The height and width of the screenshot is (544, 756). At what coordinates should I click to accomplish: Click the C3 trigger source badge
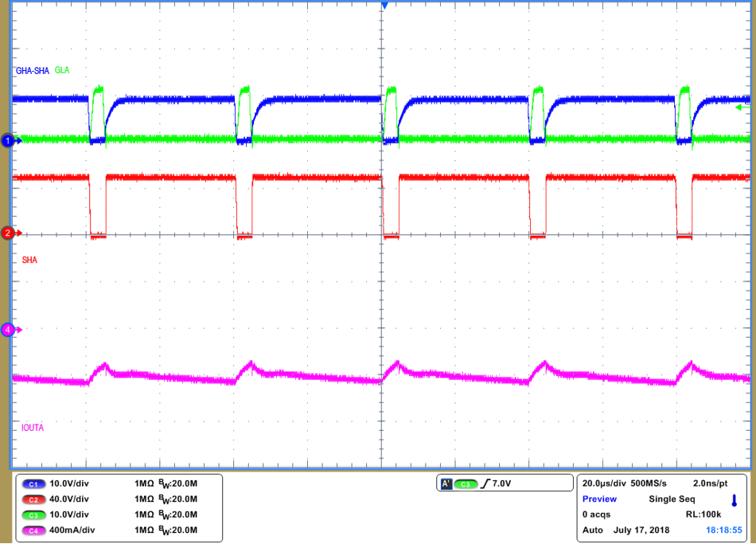pos(466,482)
